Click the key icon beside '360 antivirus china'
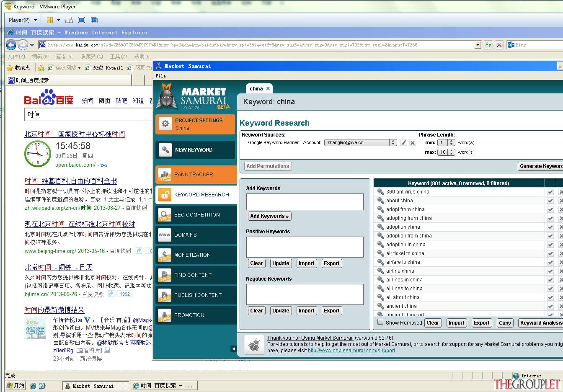Viewport: 563px width, 392px height. [x=380, y=192]
